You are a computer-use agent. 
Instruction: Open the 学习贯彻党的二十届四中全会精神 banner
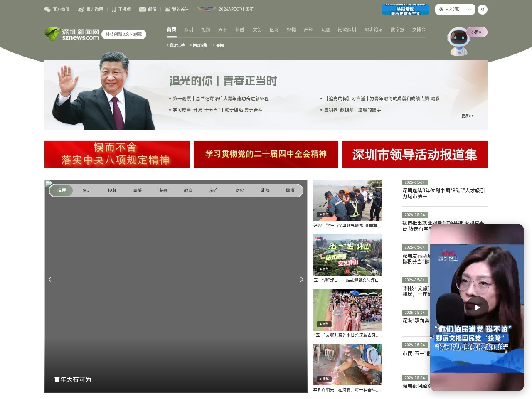[266, 154]
